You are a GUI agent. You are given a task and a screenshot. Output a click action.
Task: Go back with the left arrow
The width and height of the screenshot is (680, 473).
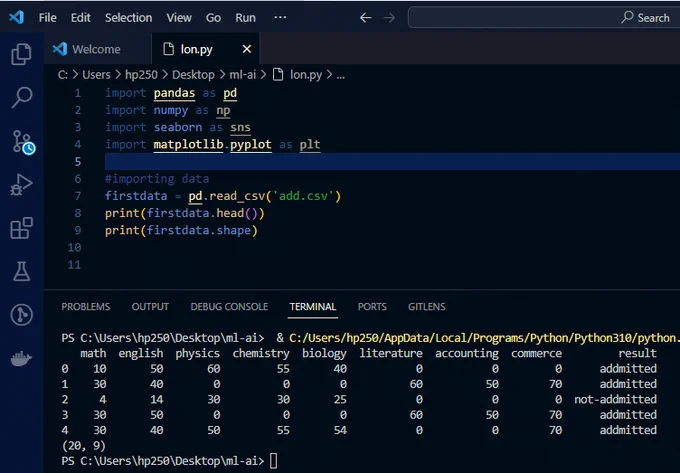[366, 18]
